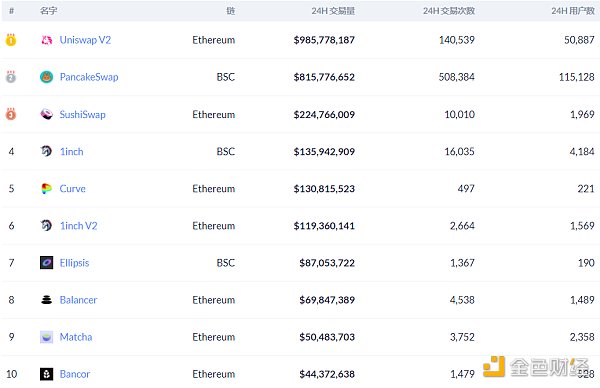600x388 pixels.
Task: Click the PancakeSwap bunny logo icon
Action: tap(47, 77)
